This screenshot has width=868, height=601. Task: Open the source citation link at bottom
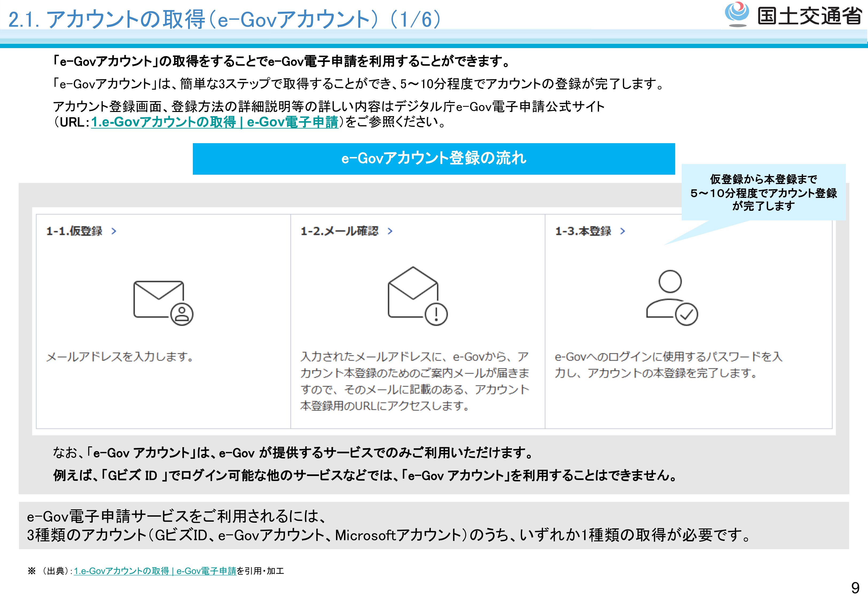coord(155,571)
